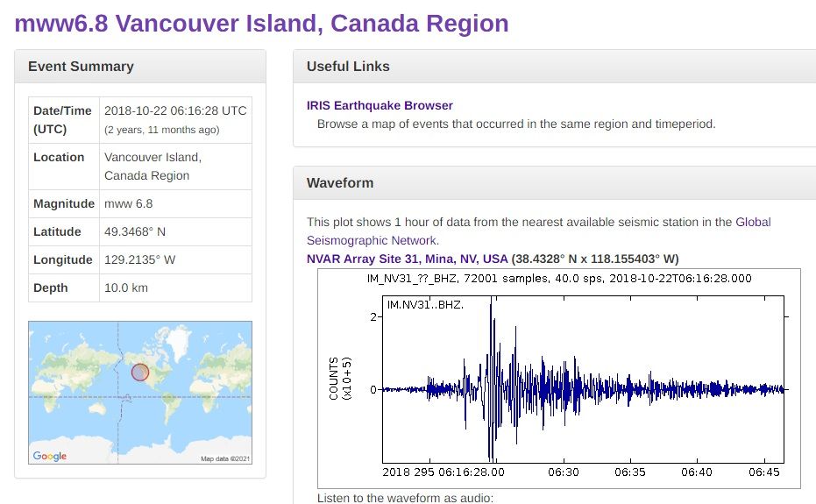Open the IRIS Earthquake Browser link
The width and height of the screenshot is (816, 504).
pos(380,105)
